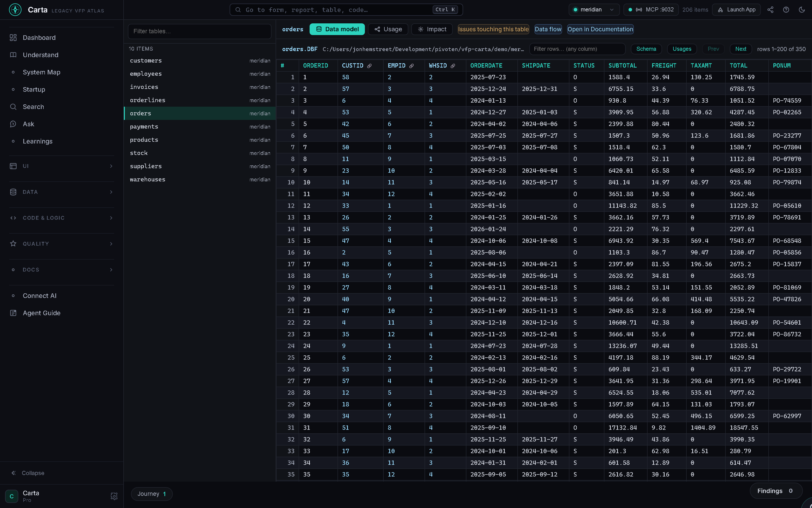Click the Launch App button
The width and height of the screenshot is (812, 508).
point(736,10)
